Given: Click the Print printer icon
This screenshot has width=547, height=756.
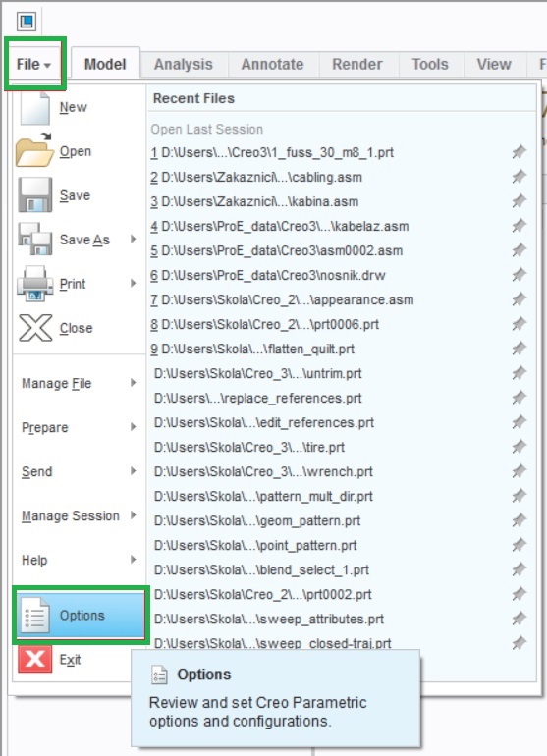Looking at the screenshot, I should (34, 284).
